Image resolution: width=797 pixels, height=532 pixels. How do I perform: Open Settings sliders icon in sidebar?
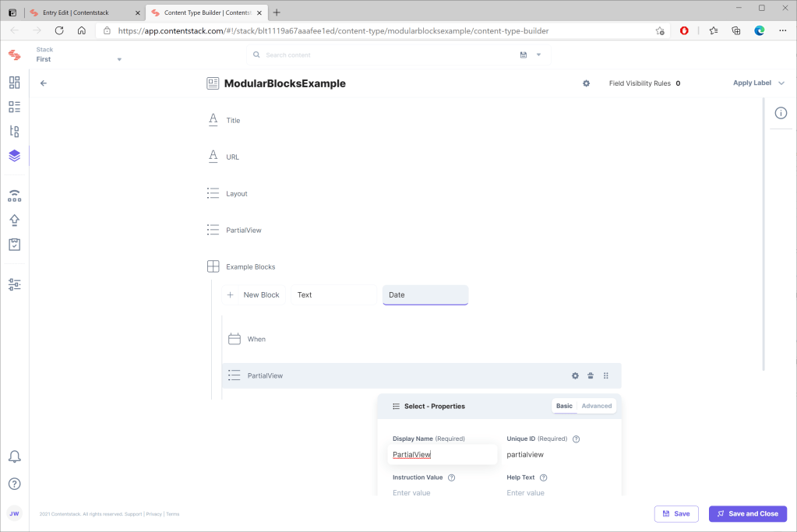14,284
